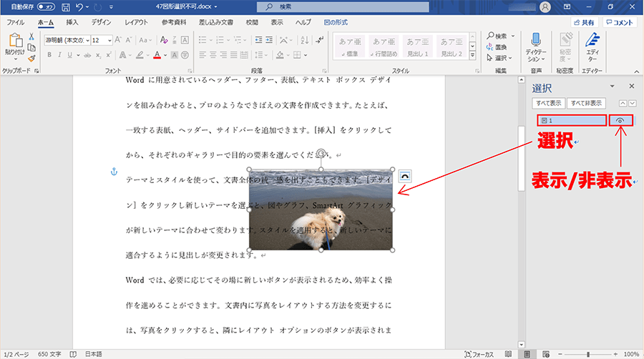Click the 共有 (Share) button
This screenshot has height=359, width=644.
coord(583,22)
